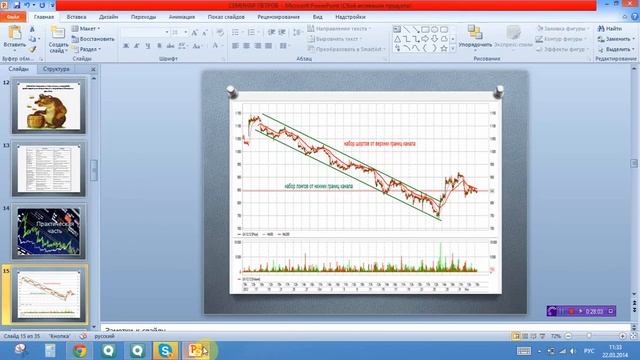This screenshot has height=360, width=640.
Task: Toggle strikethrough formatting
Action: (x=170, y=46)
